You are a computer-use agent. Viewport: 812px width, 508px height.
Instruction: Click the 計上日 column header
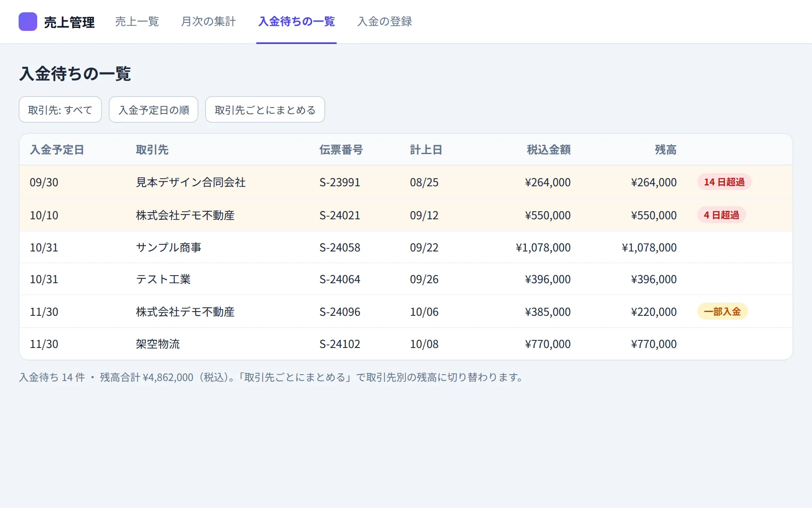tap(426, 150)
